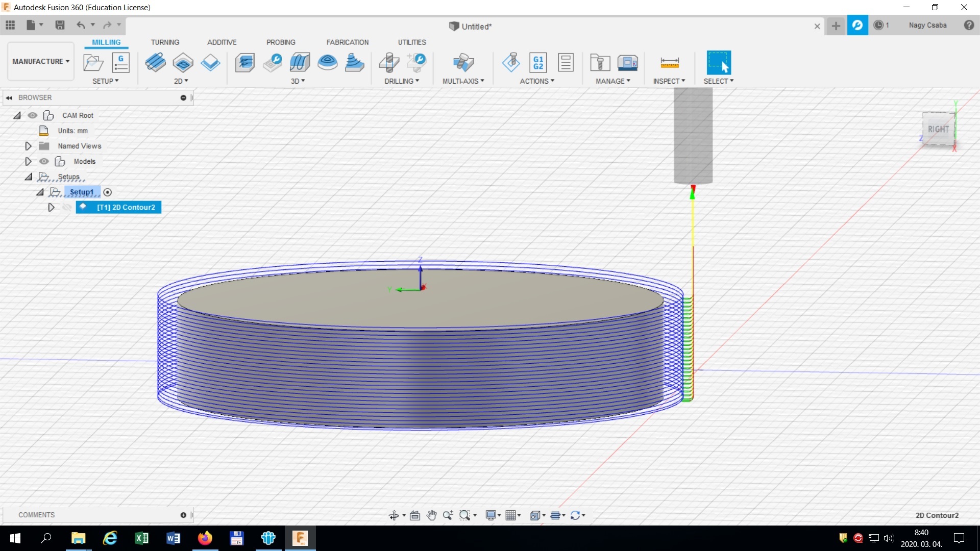Click the RIGHT face of ViewCube
This screenshot has height=551, width=980.
938,129
